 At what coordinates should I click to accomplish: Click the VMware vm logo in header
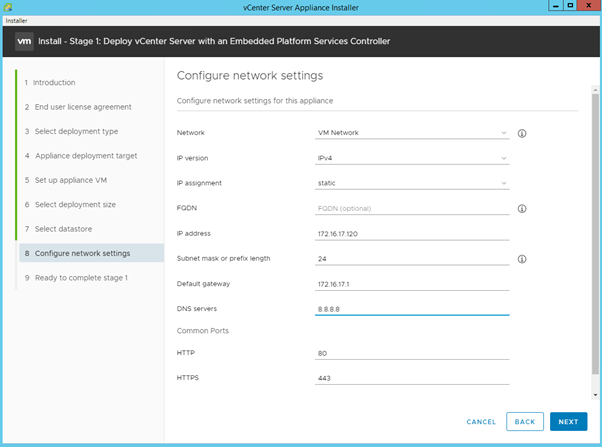(24, 41)
